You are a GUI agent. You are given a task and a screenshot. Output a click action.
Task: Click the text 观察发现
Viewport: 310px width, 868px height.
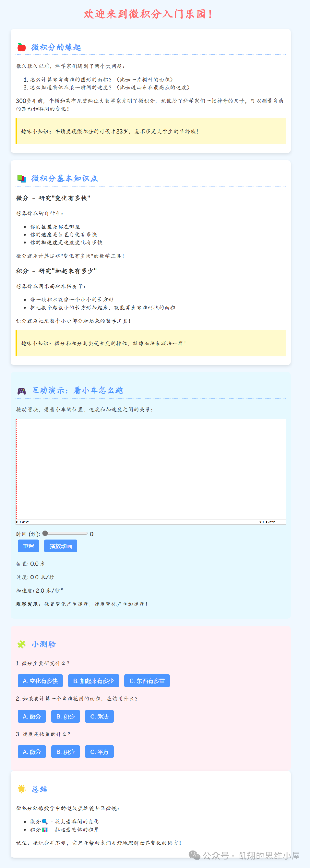pyautogui.click(x=29, y=604)
